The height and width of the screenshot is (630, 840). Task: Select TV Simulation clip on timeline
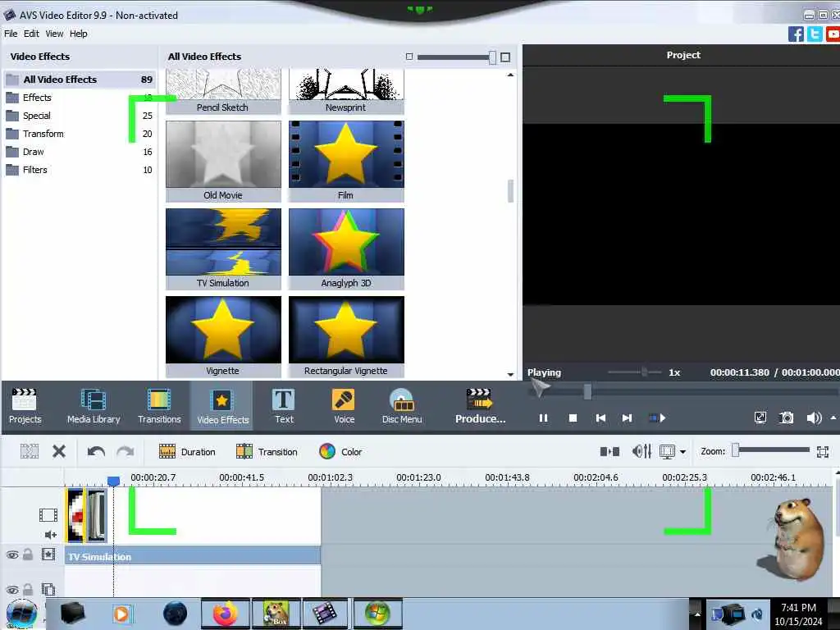pos(193,556)
